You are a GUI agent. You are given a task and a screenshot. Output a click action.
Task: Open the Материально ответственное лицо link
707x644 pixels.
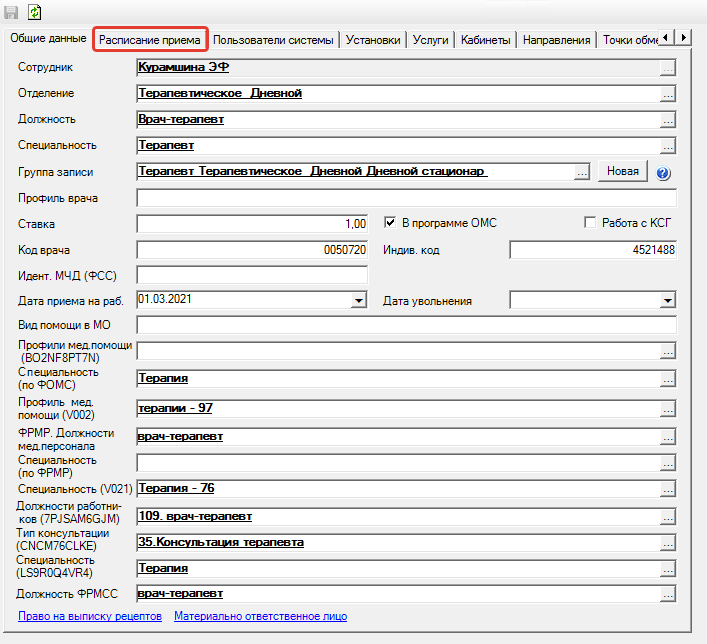(x=261, y=616)
